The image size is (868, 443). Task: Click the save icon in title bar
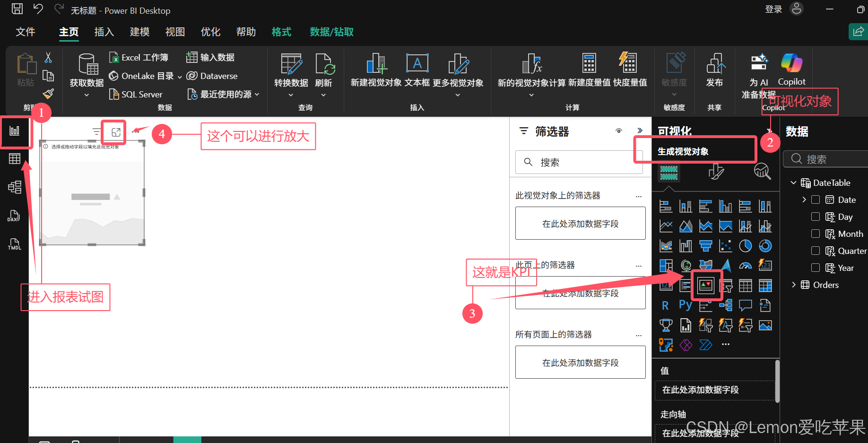pos(17,9)
